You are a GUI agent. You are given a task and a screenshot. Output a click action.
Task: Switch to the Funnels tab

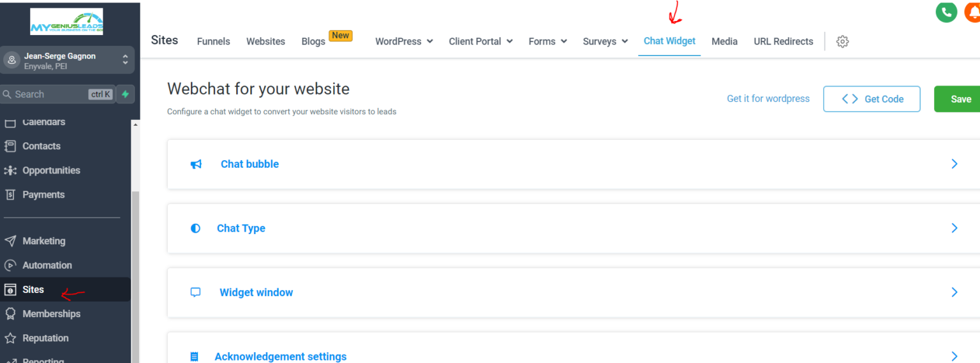[x=213, y=41]
